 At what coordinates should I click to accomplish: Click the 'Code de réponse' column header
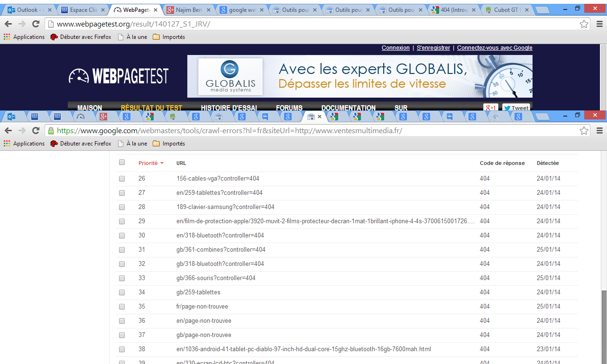tap(502, 163)
